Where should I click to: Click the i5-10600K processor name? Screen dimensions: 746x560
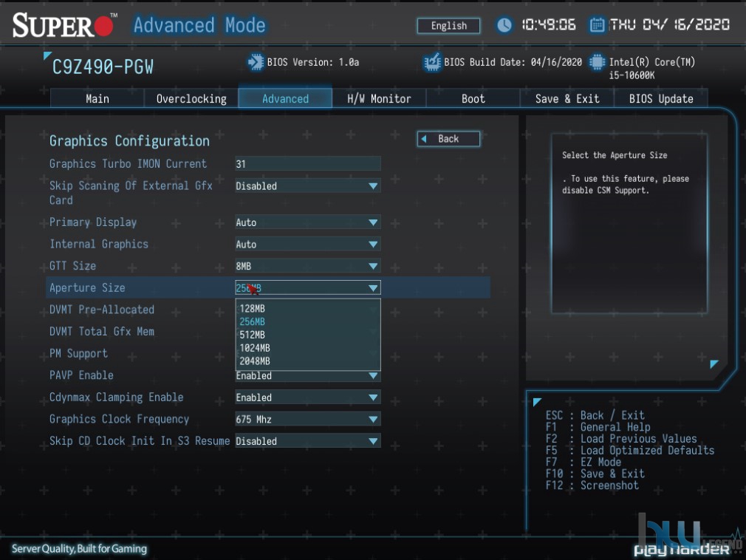pos(632,75)
